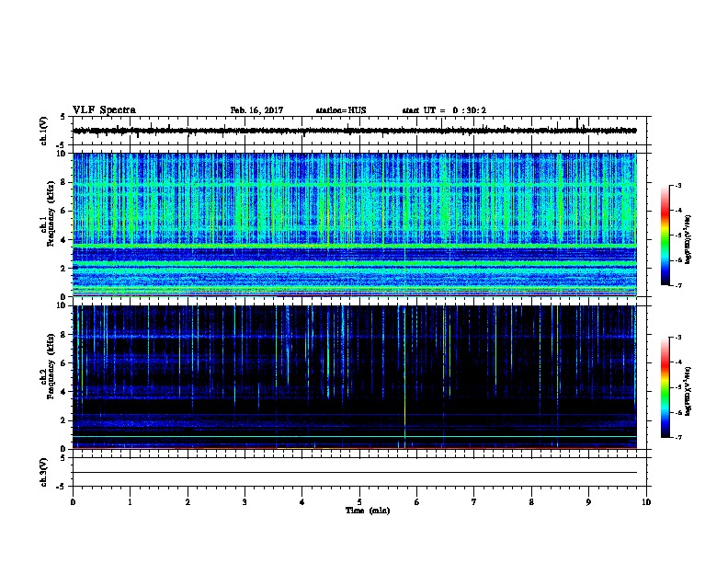Click time axis tick label "4"

click(302, 501)
